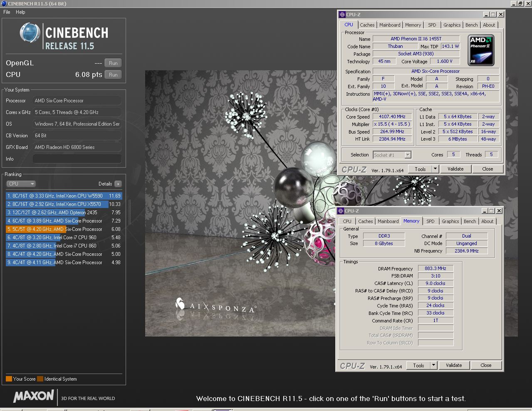Viewport: 532px width, 411px height.
Task: Click the memory Type value DDR3
Action: tap(384, 236)
